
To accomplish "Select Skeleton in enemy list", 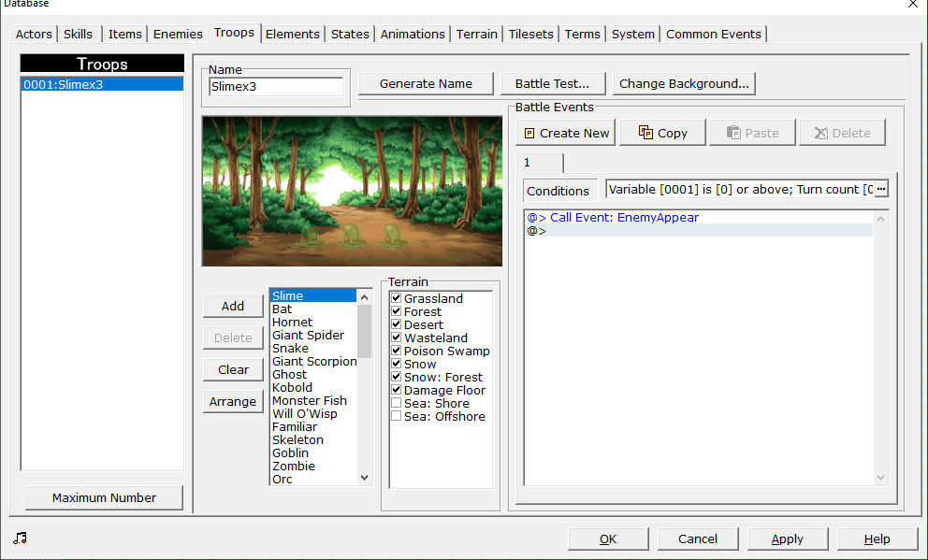I will [313, 439].
